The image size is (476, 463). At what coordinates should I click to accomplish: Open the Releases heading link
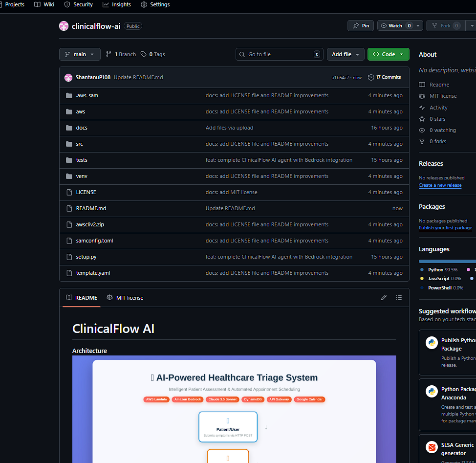(x=431, y=163)
